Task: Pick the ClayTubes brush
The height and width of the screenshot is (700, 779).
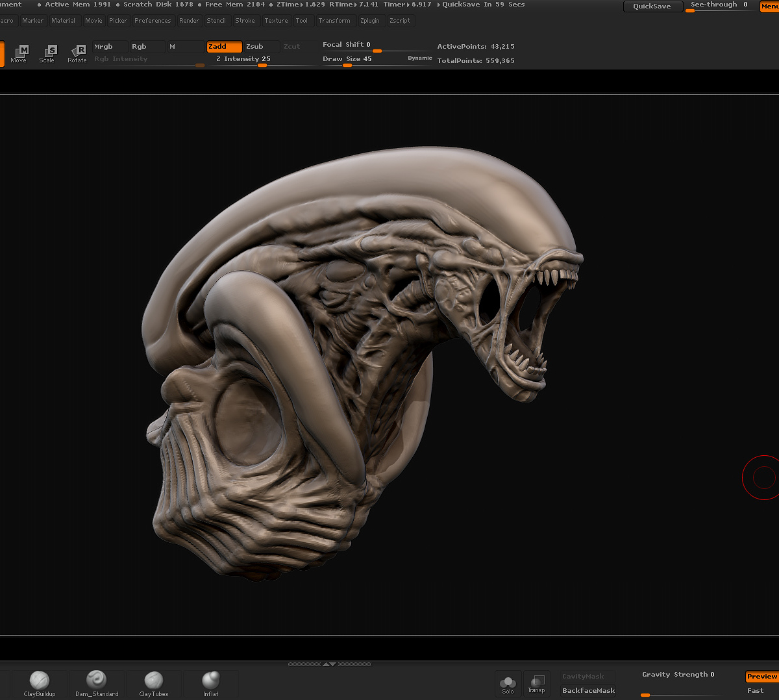Action: coord(154,684)
